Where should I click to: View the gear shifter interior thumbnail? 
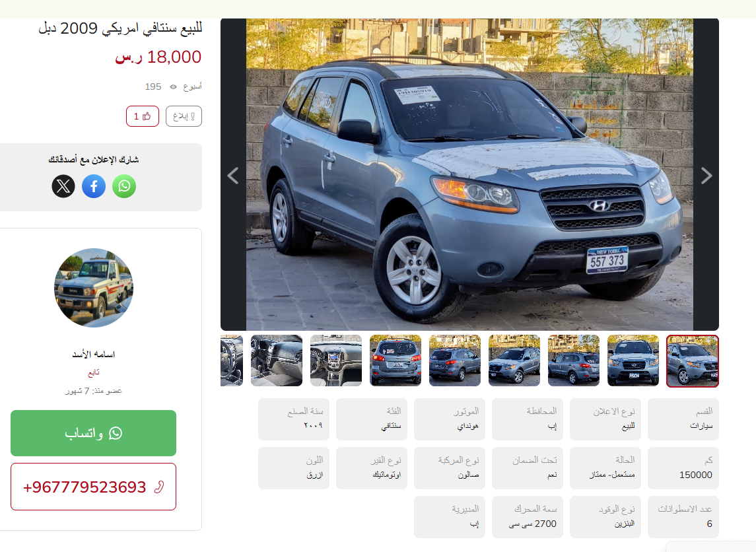tap(277, 361)
